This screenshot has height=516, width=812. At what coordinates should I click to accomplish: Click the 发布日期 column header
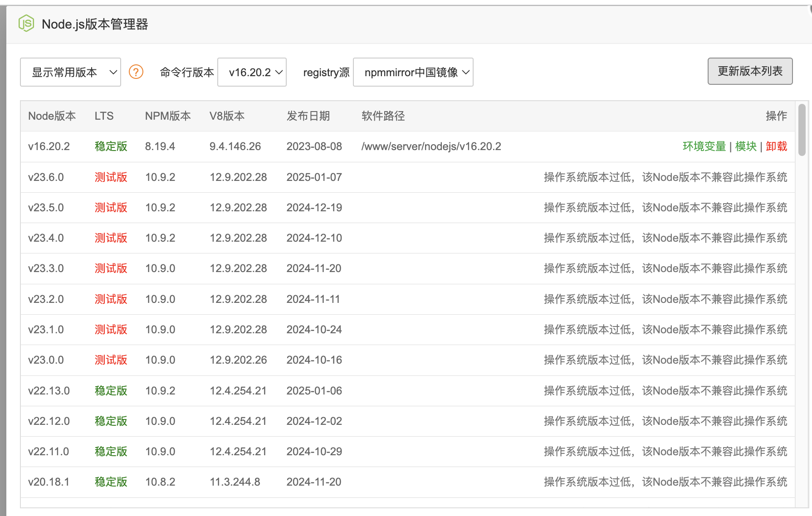coord(308,116)
